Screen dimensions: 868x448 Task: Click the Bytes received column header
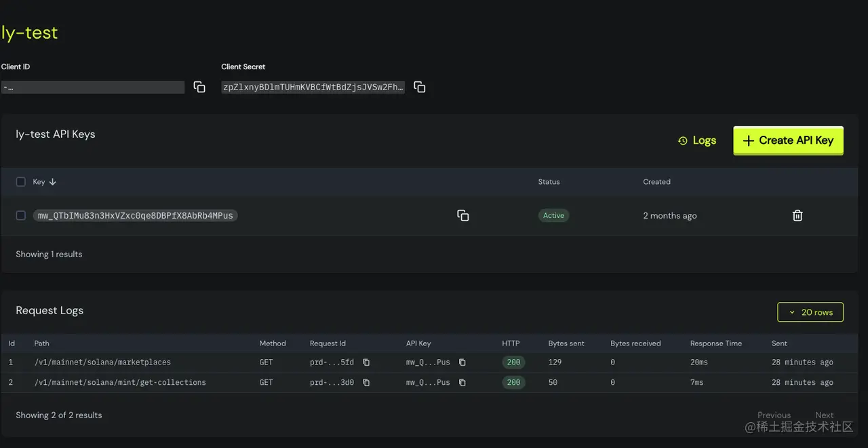tap(635, 343)
